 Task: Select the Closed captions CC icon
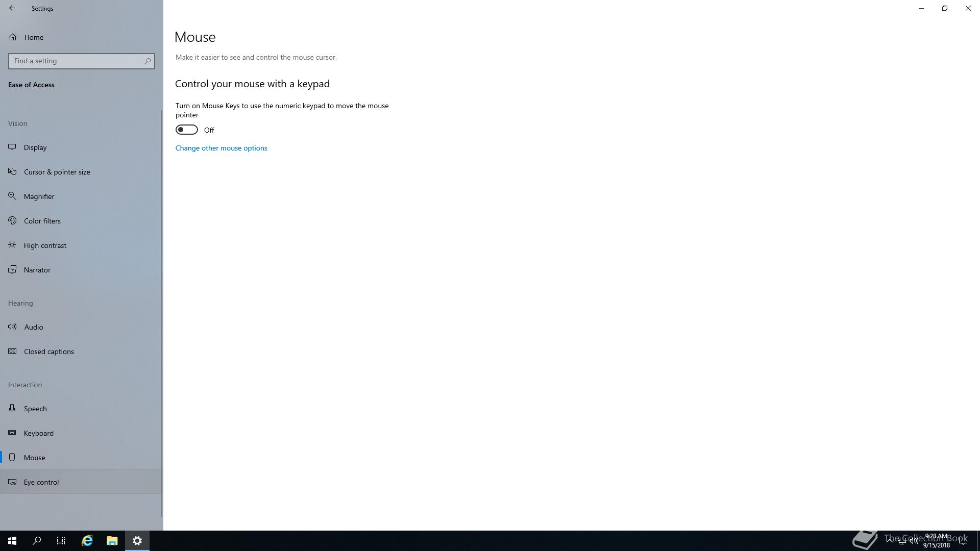12,351
